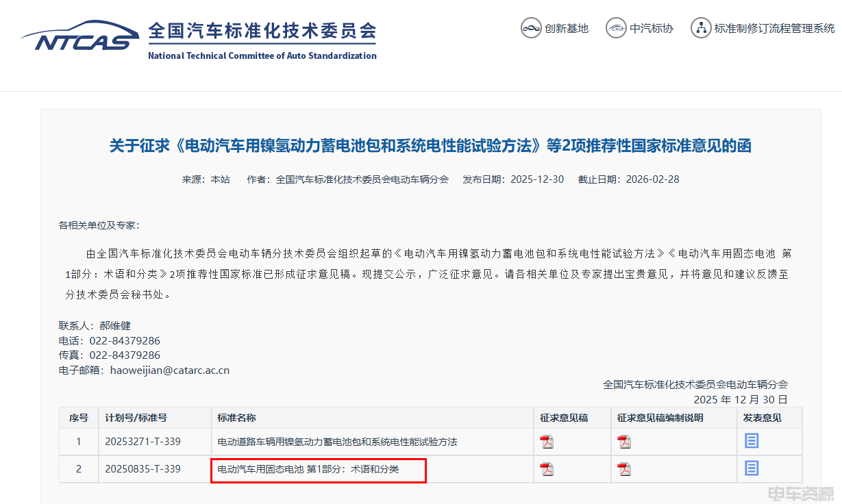Open the 征求意见稿 PDF for row 2
Screen dimensions: 842x504
pos(546,469)
